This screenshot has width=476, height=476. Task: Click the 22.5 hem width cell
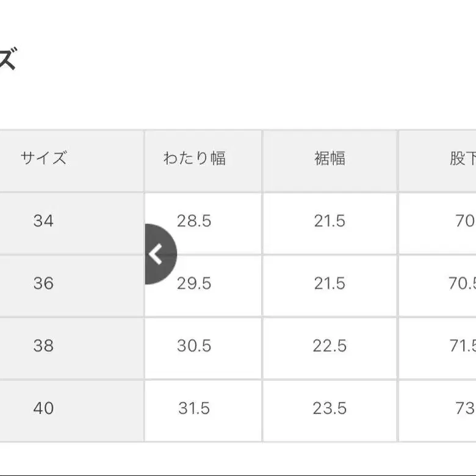330,346
